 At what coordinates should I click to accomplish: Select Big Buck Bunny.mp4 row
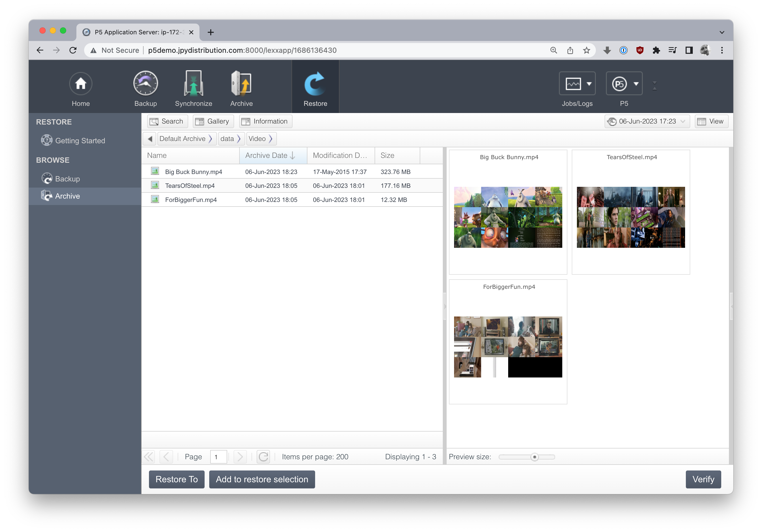pyautogui.click(x=292, y=172)
